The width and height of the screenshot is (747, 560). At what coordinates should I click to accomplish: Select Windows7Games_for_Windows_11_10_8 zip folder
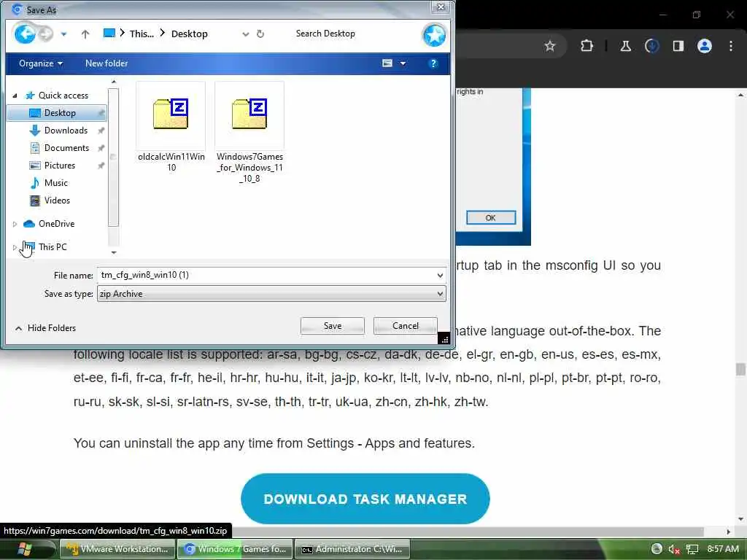(x=249, y=133)
